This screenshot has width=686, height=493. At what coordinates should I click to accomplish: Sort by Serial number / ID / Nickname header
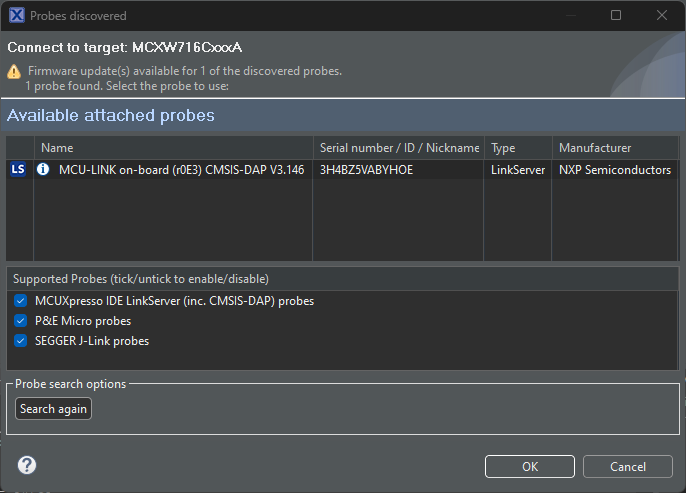click(x=399, y=148)
